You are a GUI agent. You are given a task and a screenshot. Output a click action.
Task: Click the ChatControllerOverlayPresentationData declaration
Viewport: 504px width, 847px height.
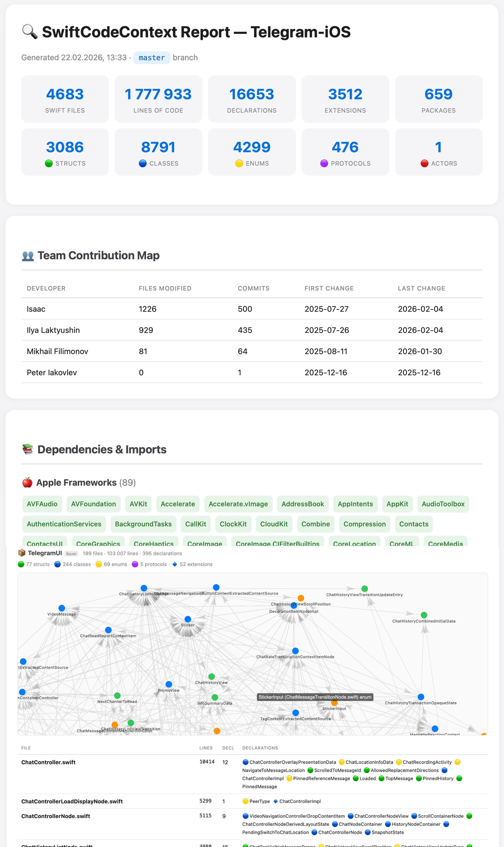click(289, 762)
